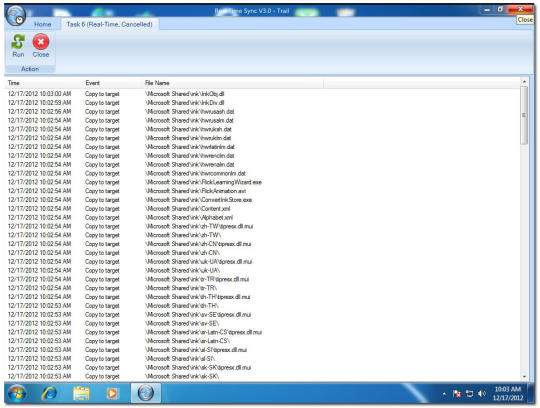Select the zh-CN\tipresx.dll.mui log row
This screenshot has width=540, height=408.
click(x=263, y=244)
